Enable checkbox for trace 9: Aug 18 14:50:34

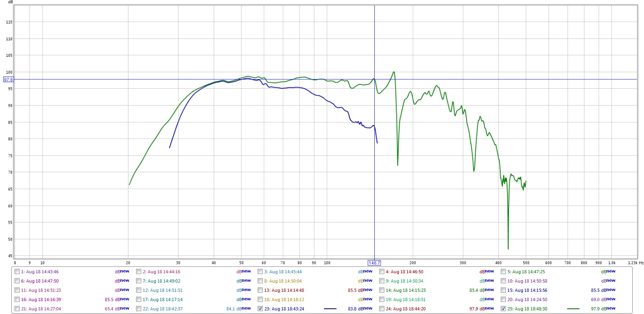click(x=382, y=281)
